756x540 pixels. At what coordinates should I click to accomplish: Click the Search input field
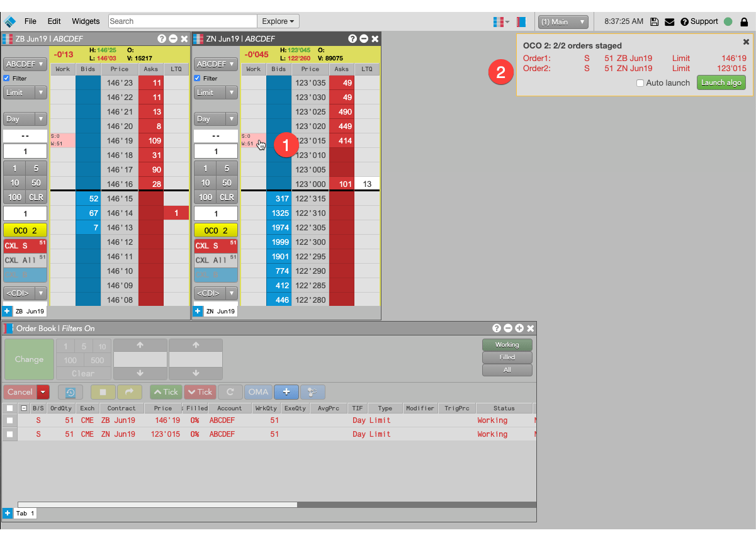pyautogui.click(x=183, y=21)
